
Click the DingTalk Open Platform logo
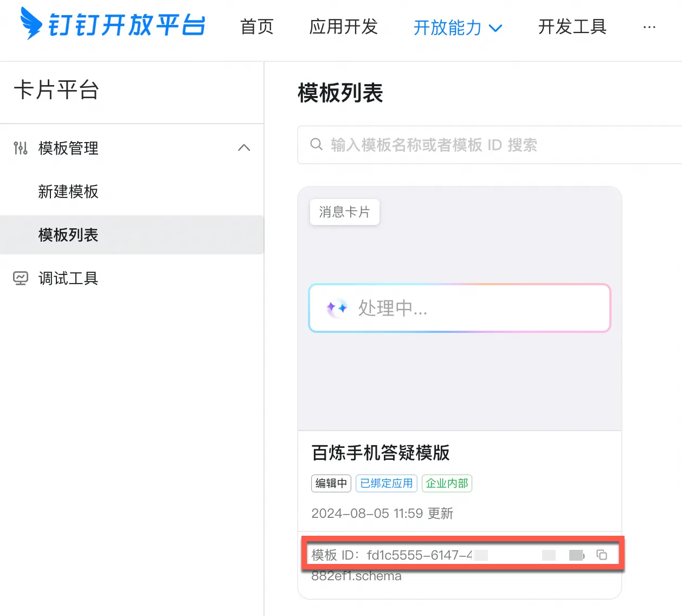coord(113,24)
